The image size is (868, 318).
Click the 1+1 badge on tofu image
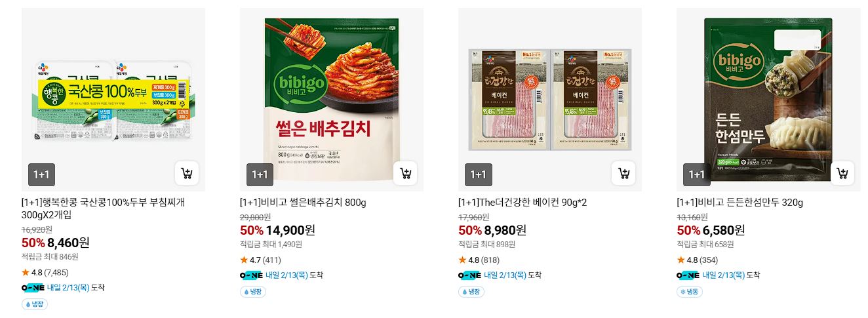[41, 174]
